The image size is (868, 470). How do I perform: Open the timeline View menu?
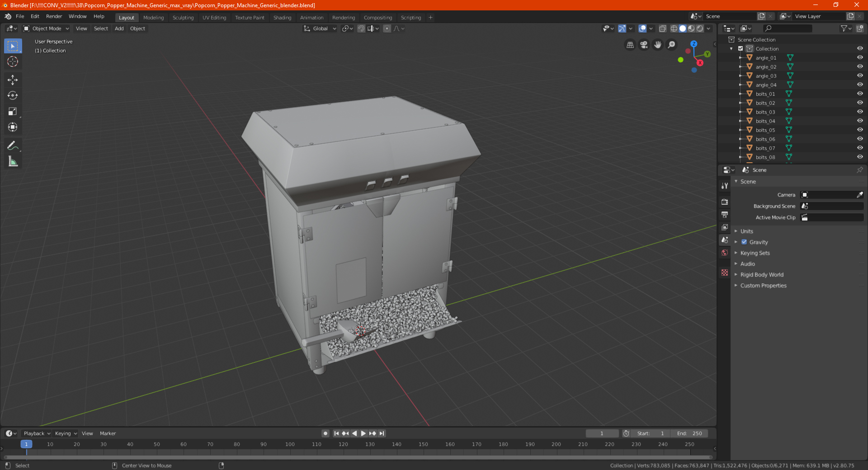point(87,433)
